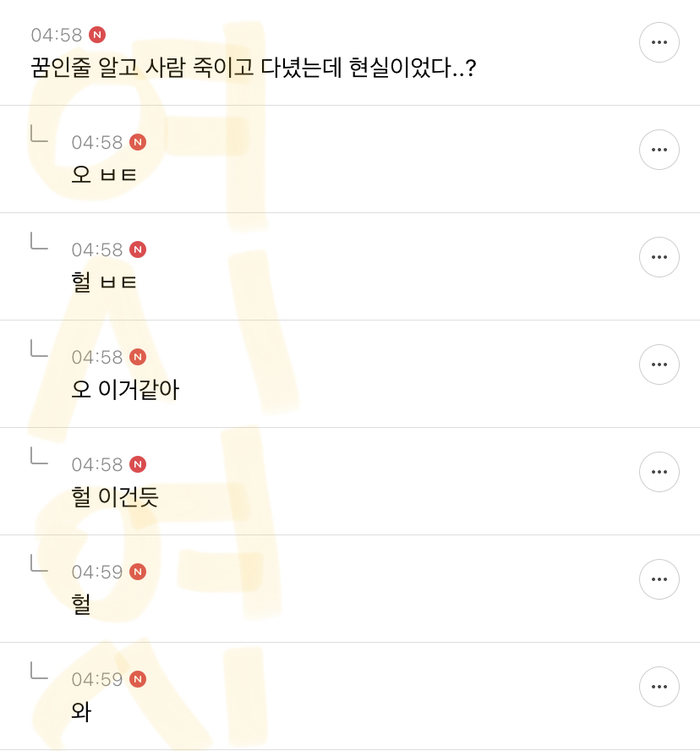
Task: Open three-dot menu beside the '헐' reply
Action: [659, 579]
